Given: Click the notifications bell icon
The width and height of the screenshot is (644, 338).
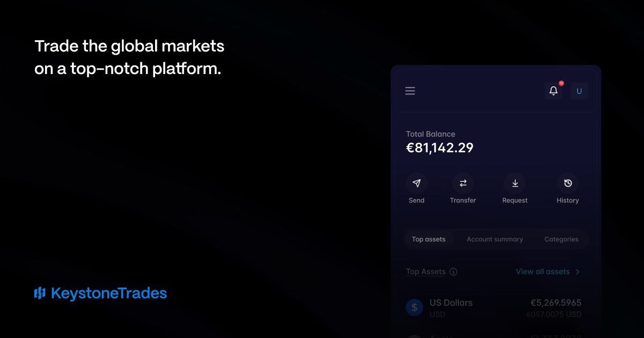Looking at the screenshot, I should (553, 91).
